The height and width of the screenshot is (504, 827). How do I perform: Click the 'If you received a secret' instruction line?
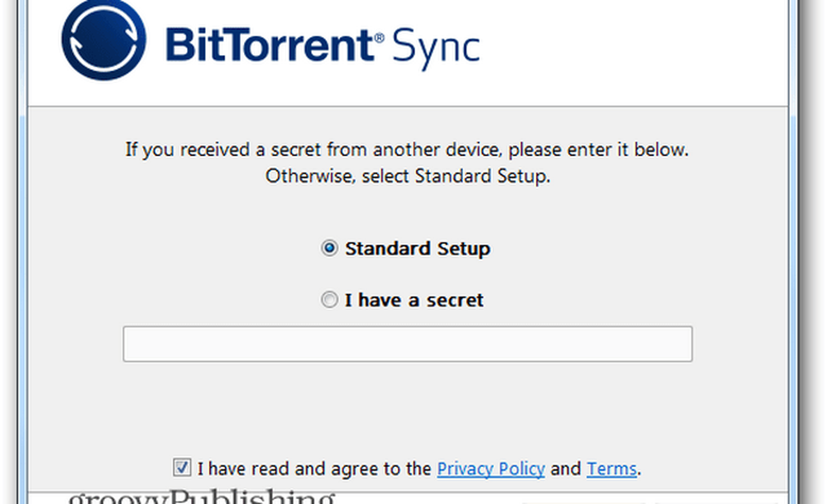coord(407,150)
